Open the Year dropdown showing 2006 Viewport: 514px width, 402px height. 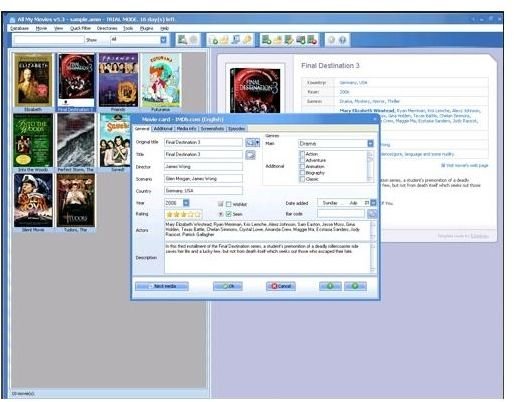click(186, 203)
